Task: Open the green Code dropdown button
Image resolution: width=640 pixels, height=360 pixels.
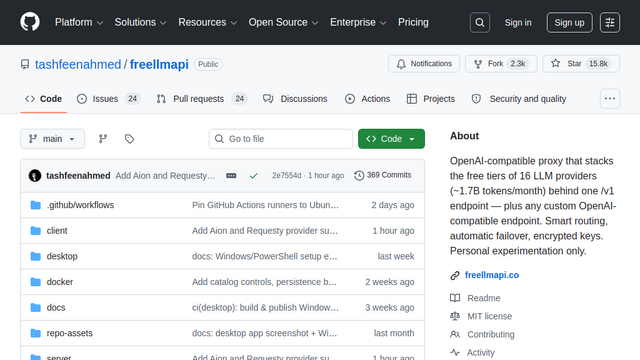Action: tap(391, 139)
